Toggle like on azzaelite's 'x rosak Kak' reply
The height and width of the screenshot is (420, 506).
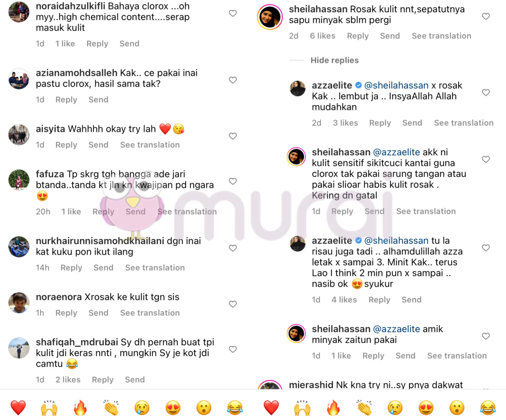[x=486, y=92]
